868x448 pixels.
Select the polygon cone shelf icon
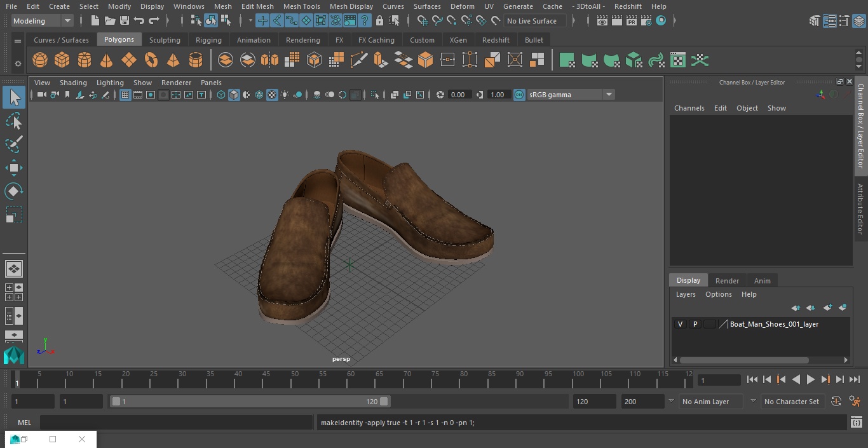pyautogui.click(x=107, y=60)
